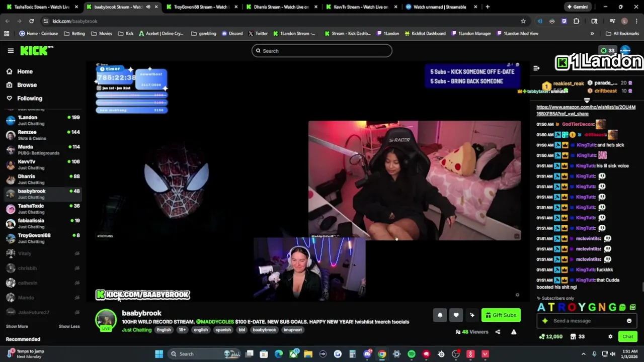Open the Kick bookmarks folder

tap(126, 33)
